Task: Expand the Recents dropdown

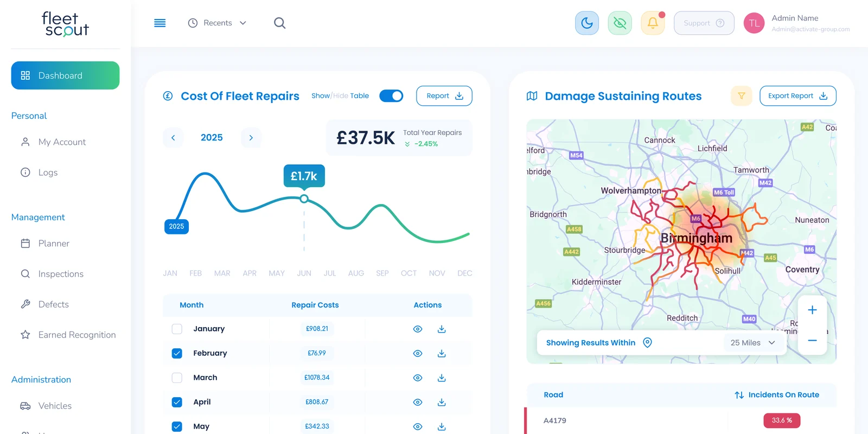Action: 217,23
